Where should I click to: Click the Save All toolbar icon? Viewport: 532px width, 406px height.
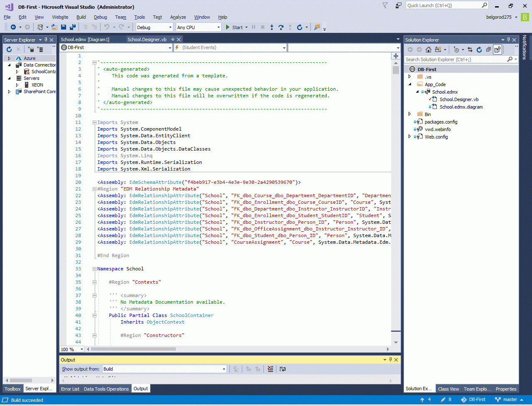pos(73,27)
